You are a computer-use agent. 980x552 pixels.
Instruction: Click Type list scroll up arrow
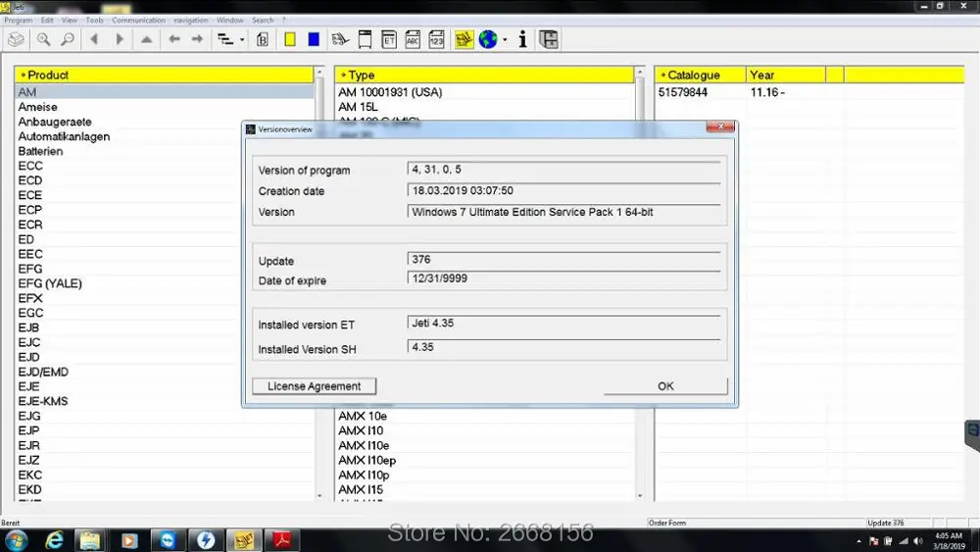(640, 73)
